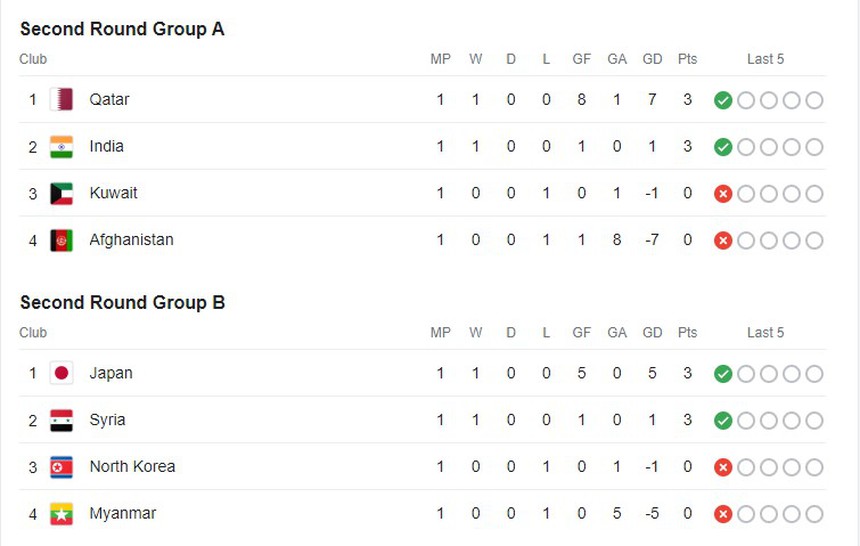The image size is (860, 546).
Task: Click the Second Round Group A heading
Action: (x=122, y=29)
